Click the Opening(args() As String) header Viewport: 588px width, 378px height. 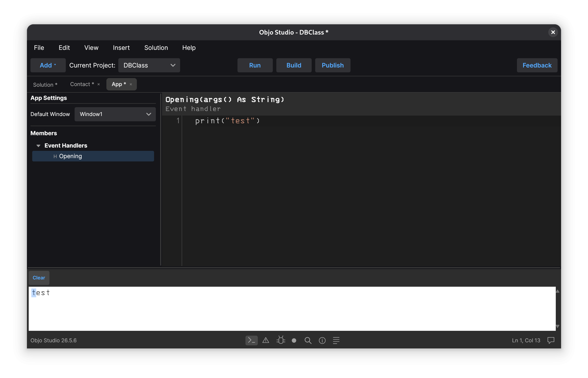225,99
